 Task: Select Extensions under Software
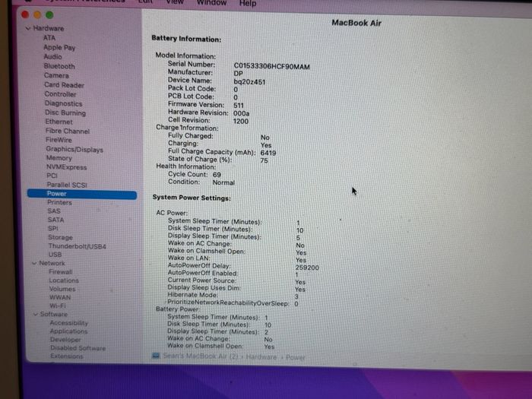tap(67, 356)
